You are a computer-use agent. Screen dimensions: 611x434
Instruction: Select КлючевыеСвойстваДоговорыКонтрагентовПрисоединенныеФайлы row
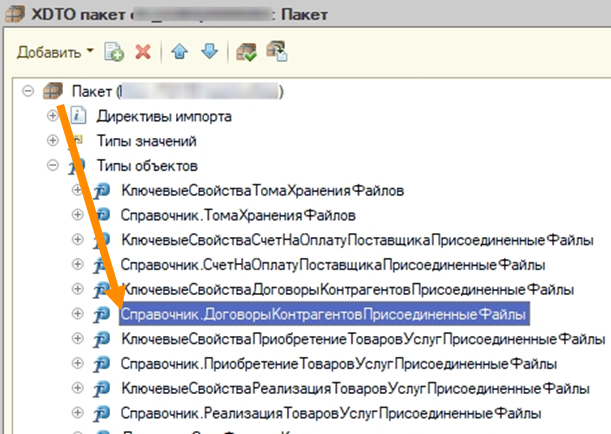pos(348,289)
